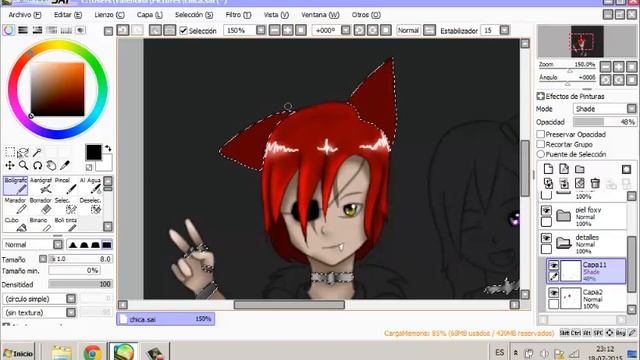Click the canvas horizontal scrollbar handle
This screenshot has width=640, height=360.
click(x=289, y=304)
